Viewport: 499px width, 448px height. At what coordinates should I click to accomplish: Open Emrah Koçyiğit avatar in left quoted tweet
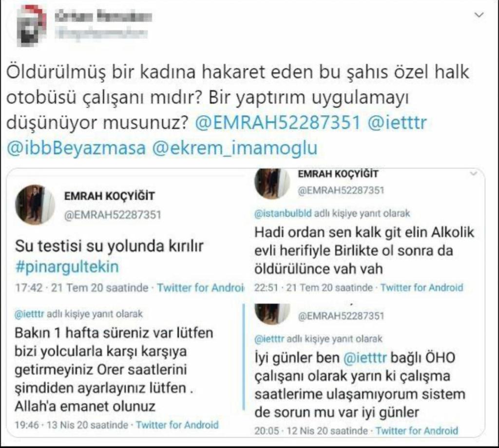click(x=35, y=205)
